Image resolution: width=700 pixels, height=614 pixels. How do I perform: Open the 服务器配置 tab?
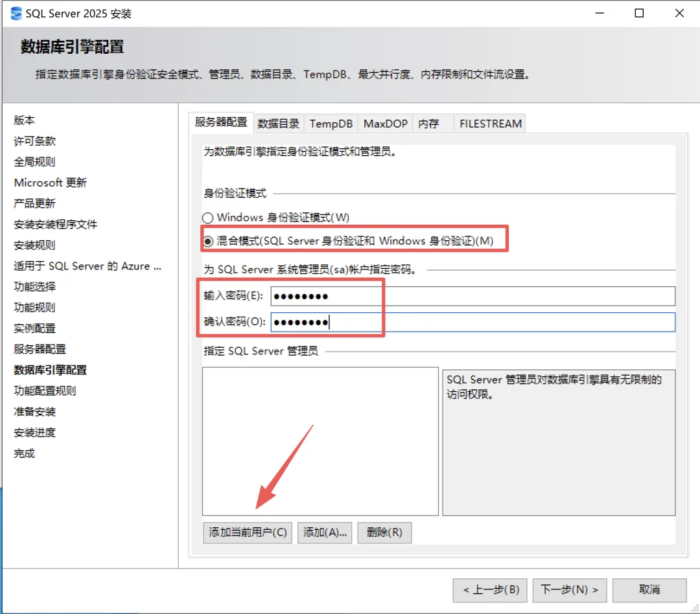coord(221,122)
